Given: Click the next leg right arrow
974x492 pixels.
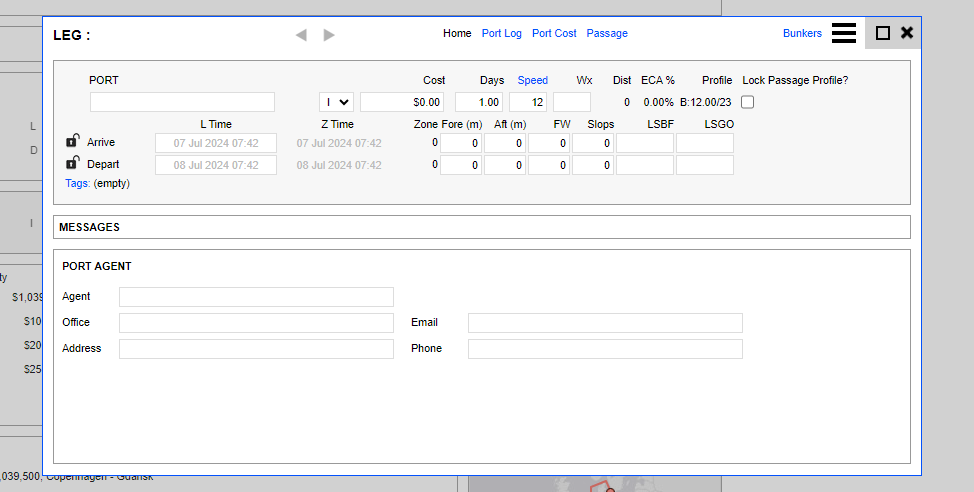Looking at the screenshot, I should click(329, 35).
